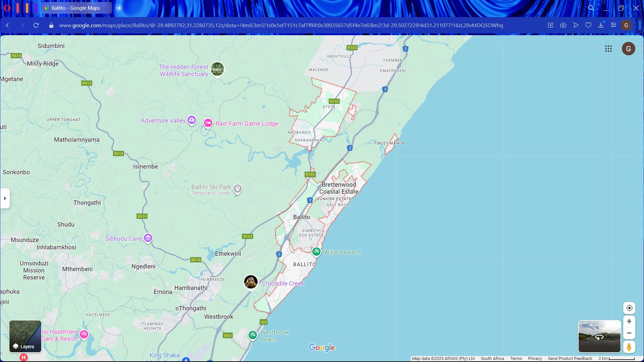
Task: Expand the collapsed side panel
Action: [x=5, y=198]
